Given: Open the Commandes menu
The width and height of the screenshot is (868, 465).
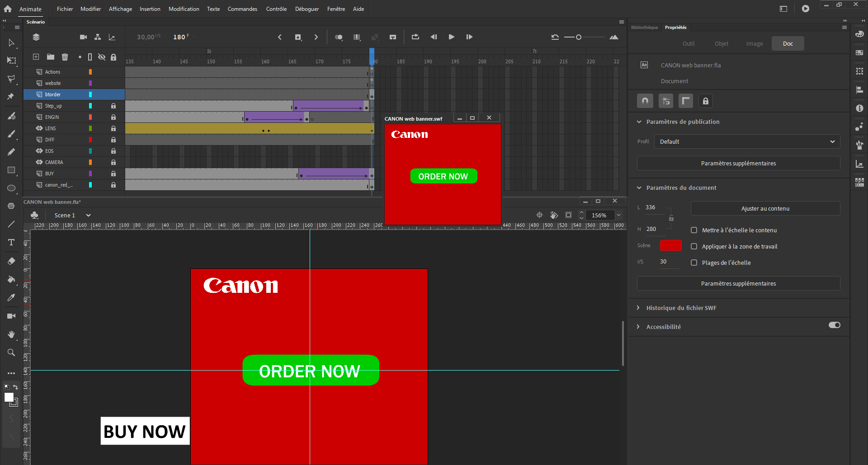Looking at the screenshot, I should (242, 9).
